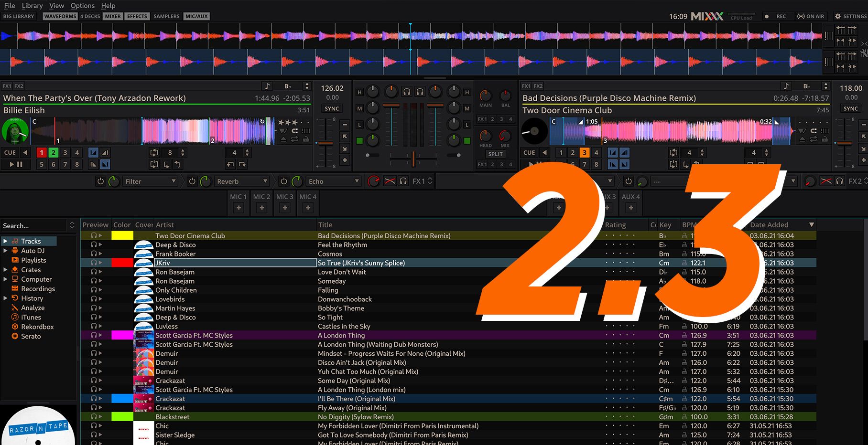The width and height of the screenshot is (868, 445).
Task: Click yellow color swatch of Bad Decisions row
Action: coord(122,235)
